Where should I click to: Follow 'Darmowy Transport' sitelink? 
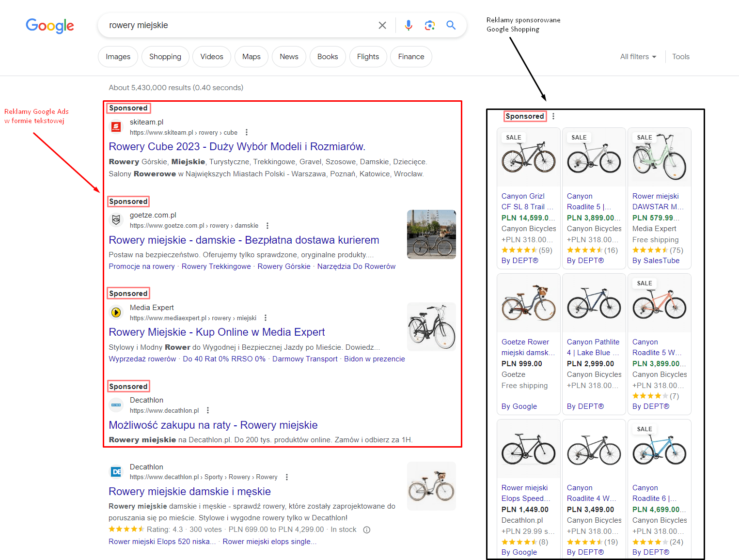click(x=305, y=359)
